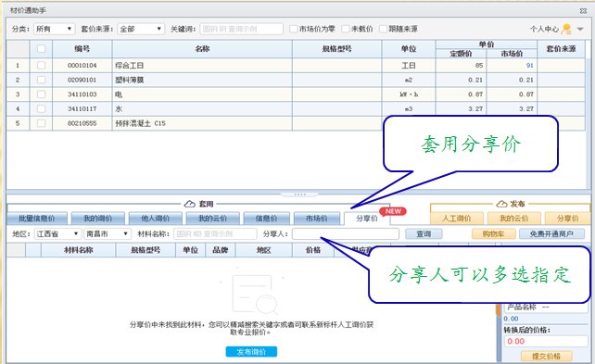
Task: Click the 免费开通商户 button
Action: click(x=551, y=234)
